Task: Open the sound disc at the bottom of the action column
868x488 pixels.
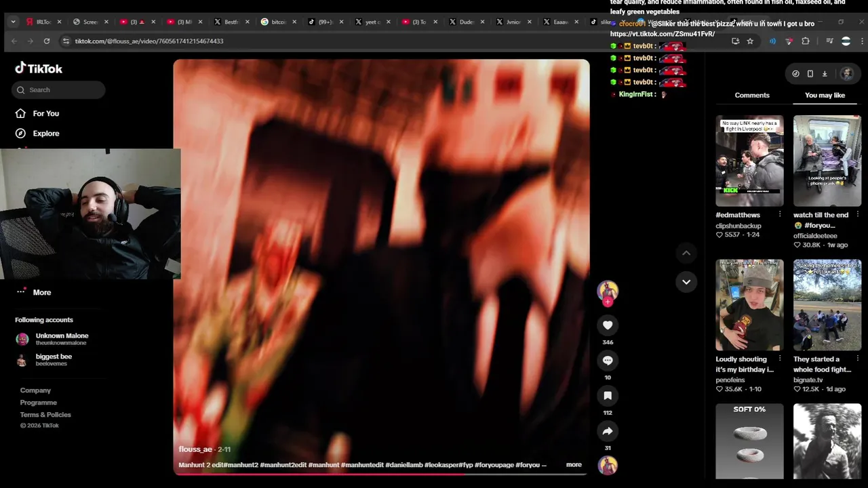Action: click(608, 465)
